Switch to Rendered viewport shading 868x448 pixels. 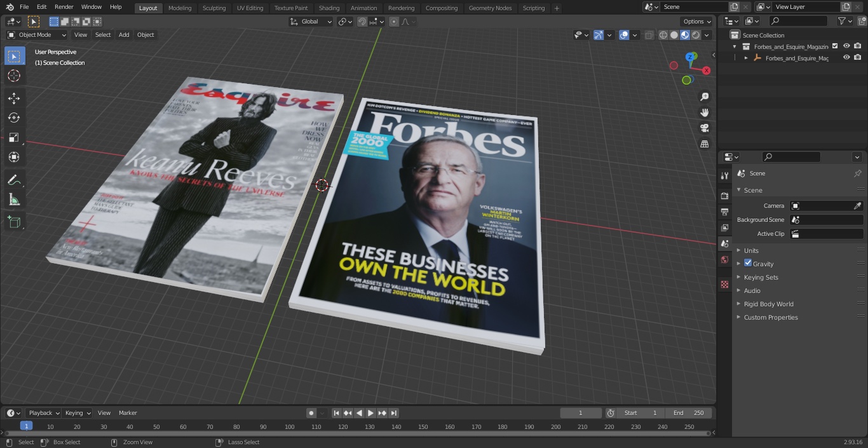coord(696,35)
